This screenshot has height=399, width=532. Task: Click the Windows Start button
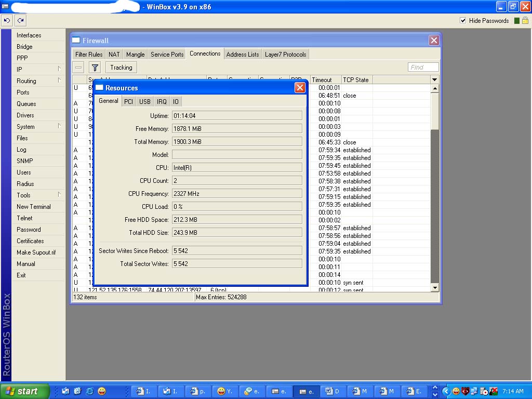click(x=25, y=391)
